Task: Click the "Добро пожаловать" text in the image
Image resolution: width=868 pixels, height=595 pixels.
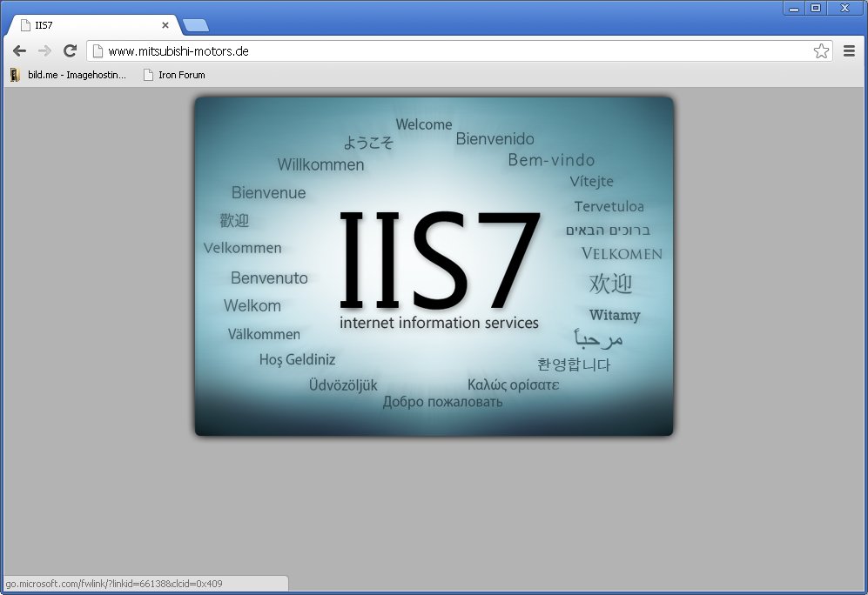Action: [442, 402]
